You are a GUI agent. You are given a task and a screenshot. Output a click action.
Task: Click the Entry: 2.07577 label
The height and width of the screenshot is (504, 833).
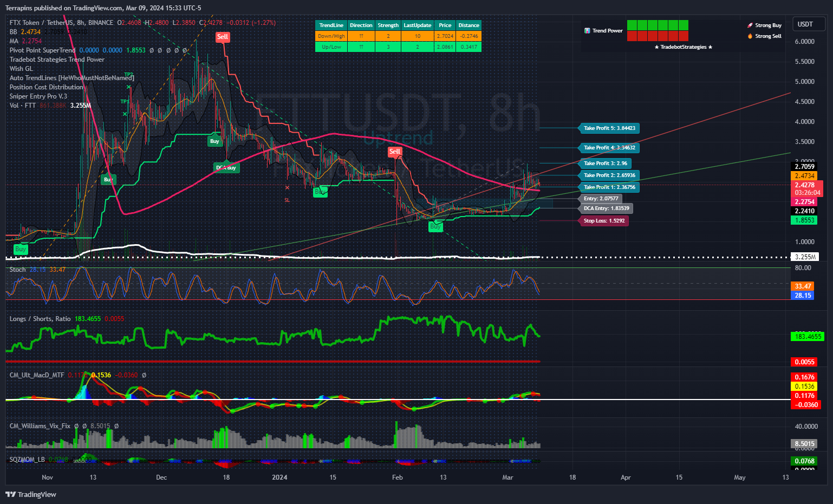point(601,199)
